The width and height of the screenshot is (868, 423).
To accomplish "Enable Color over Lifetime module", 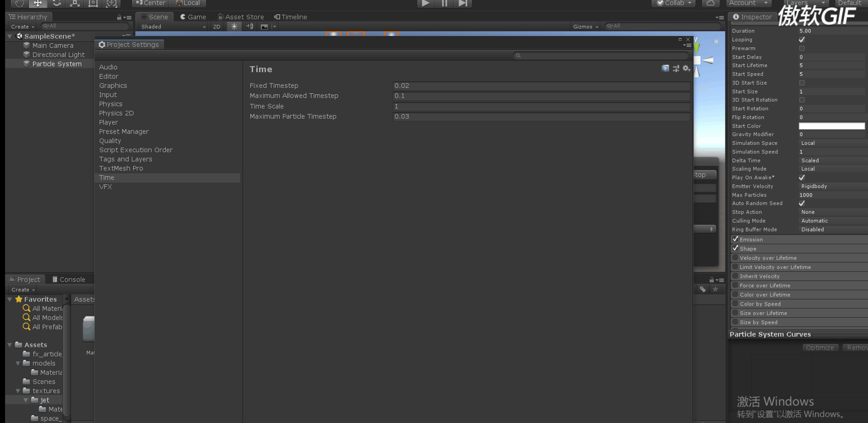I will (x=735, y=294).
